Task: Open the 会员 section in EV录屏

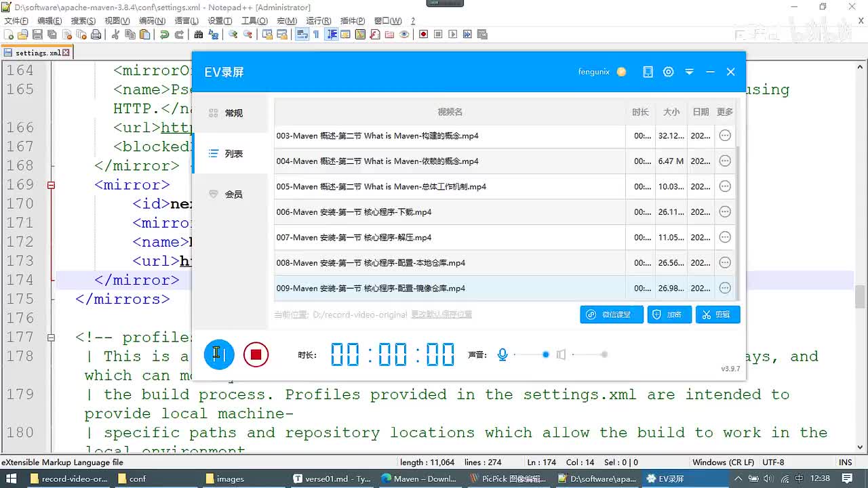Action: (x=231, y=195)
